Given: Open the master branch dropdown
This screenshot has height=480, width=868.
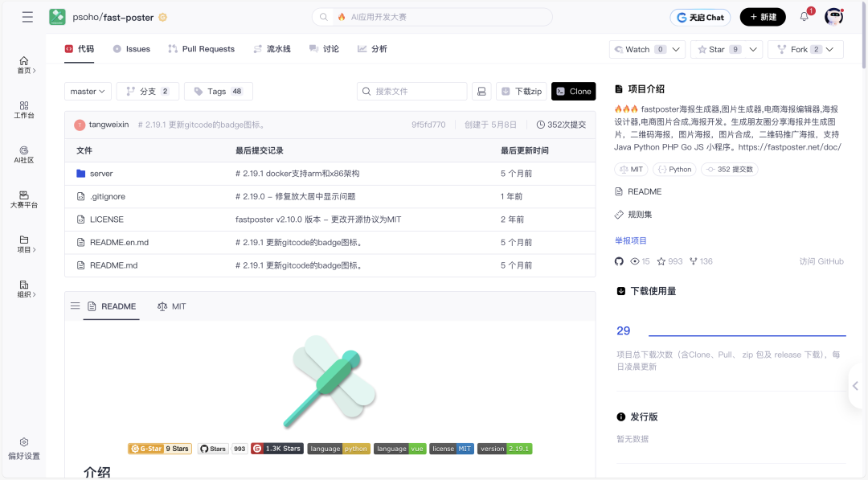Looking at the screenshot, I should (88, 92).
